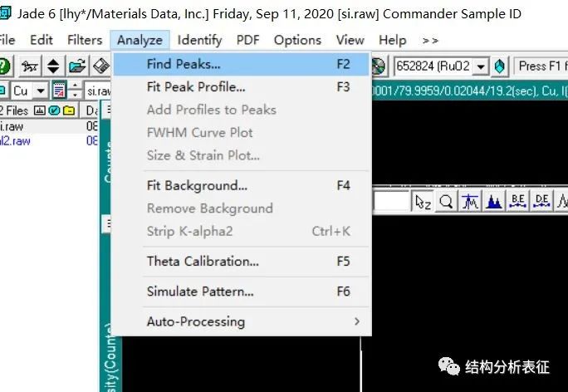568x392 pixels.
Task: Click the peak marker tool icon
Action: click(x=470, y=202)
